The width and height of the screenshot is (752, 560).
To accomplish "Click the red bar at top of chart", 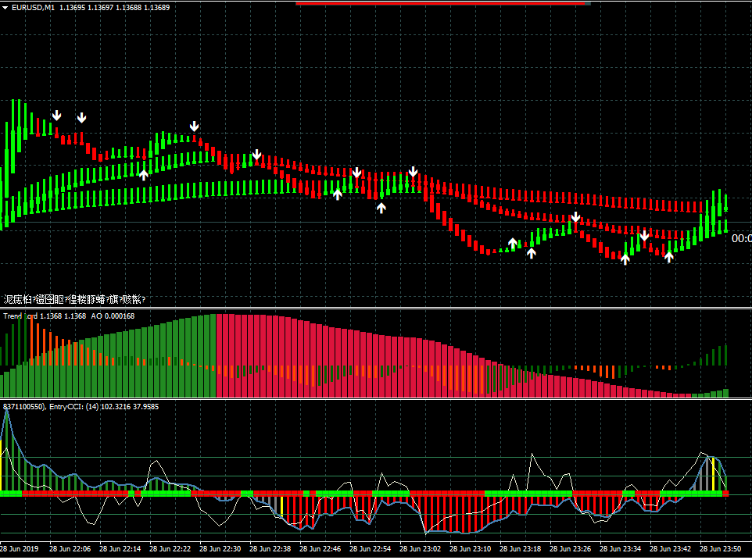I will click(442, 3).
